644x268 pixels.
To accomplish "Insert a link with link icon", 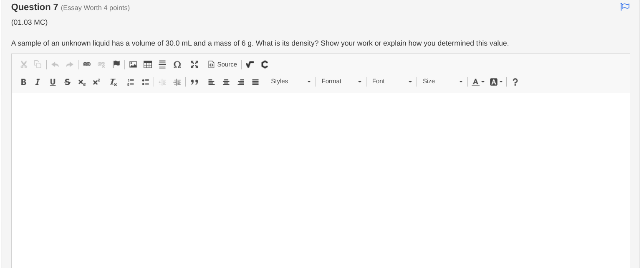I will (86, 64).
